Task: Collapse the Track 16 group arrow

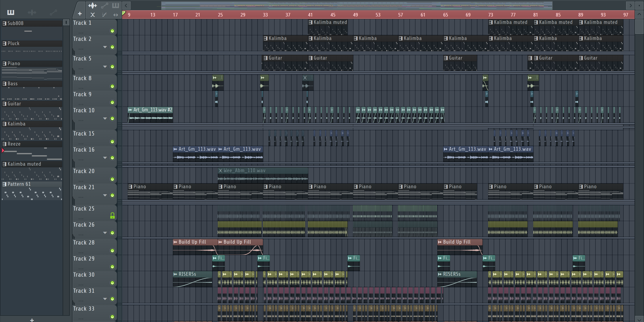Action: click(x=105, y=158)
